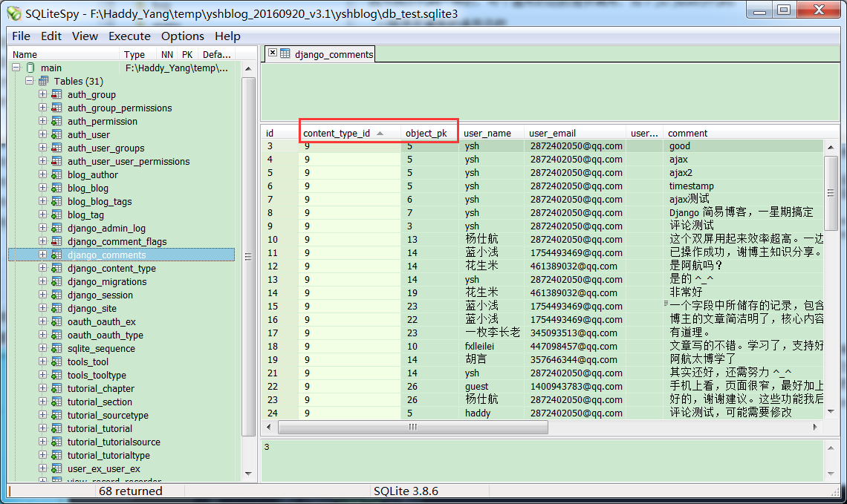The image size is (847, 504).
Task: Click the django_session table icon
Action: pos(56,295)
